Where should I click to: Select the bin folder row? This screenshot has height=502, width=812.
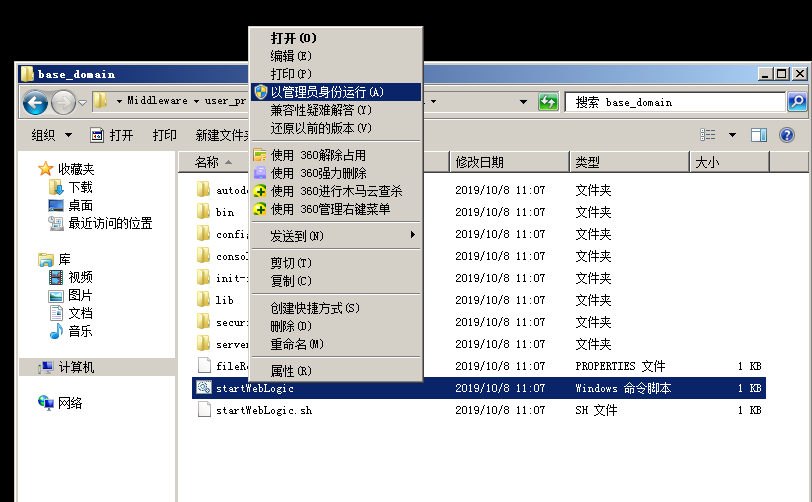pos(478,212)
